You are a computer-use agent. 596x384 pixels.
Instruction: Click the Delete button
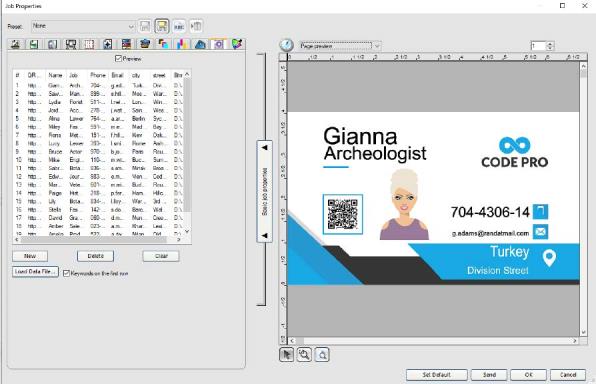[x=95, y=256]
